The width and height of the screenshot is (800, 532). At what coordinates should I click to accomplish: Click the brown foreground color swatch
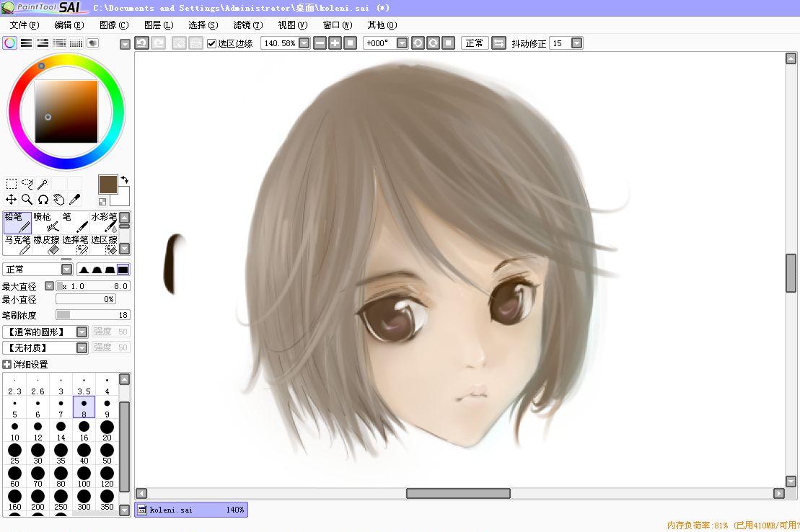(108, 184)
